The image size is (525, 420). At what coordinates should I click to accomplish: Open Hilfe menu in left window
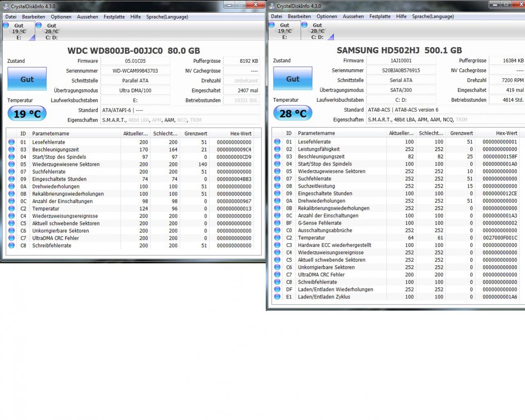[135, 17]
